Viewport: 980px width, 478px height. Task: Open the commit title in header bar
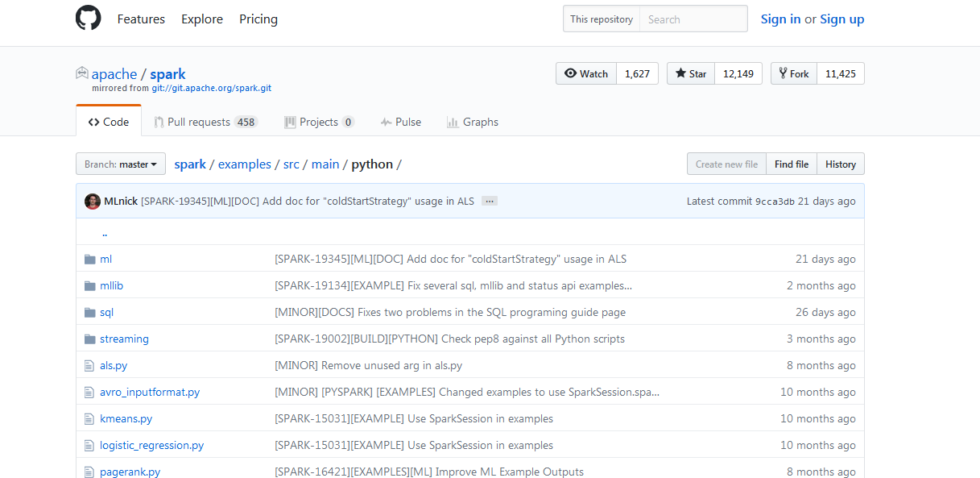coord(308,201)
